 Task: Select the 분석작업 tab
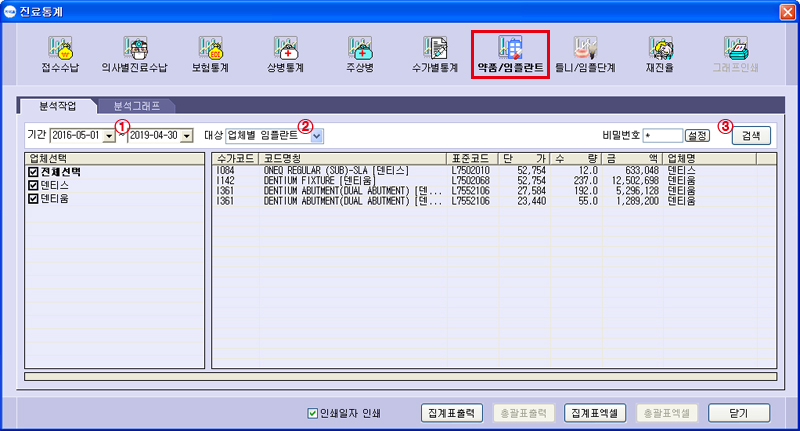(55, 105)
